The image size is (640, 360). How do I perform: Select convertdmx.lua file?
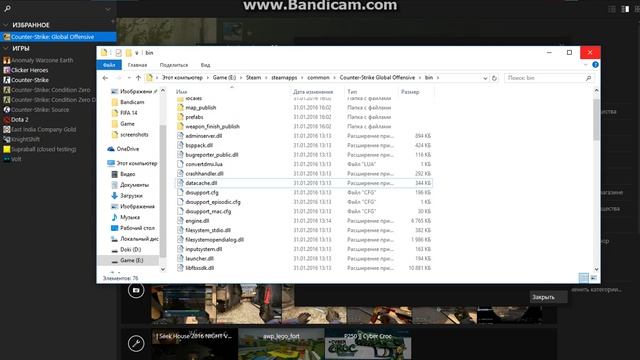coord(204,164)
